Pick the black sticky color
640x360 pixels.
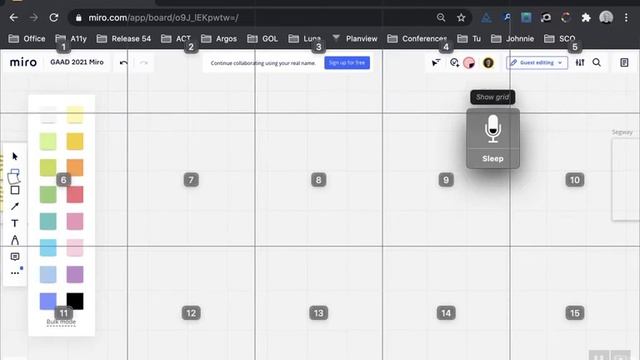(x=75, y=301)
